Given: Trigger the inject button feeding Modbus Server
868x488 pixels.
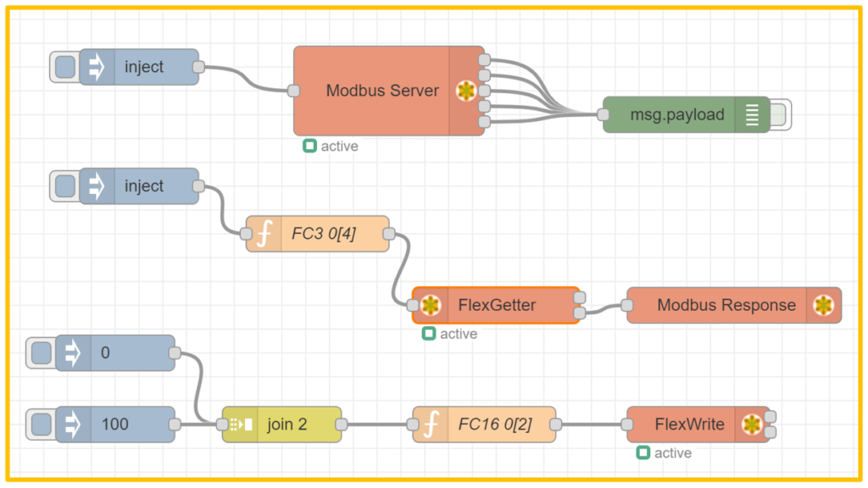Looking at the screenshot, I should pyautogui.click(x=64, y=67).
